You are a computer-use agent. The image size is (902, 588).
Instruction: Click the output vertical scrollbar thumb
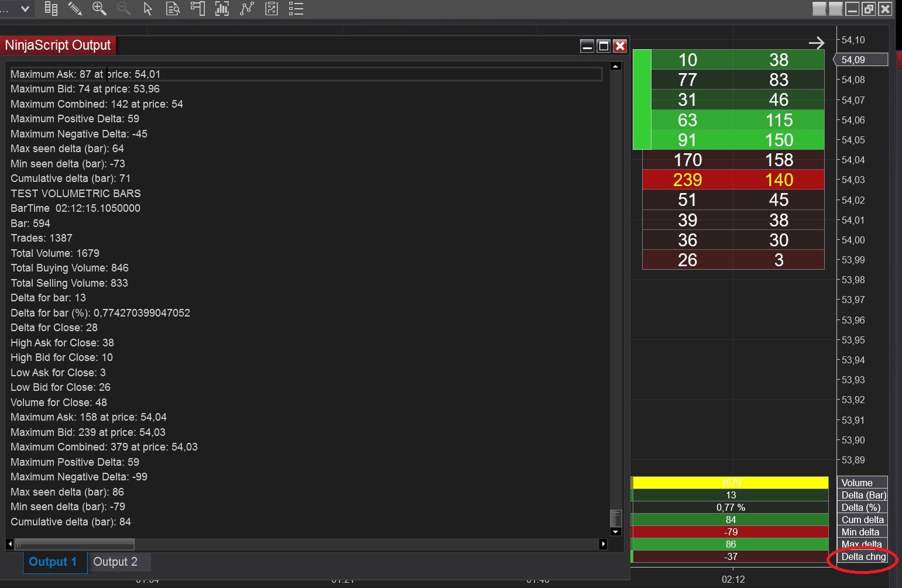pyautogui.click(x=615, y=518)
